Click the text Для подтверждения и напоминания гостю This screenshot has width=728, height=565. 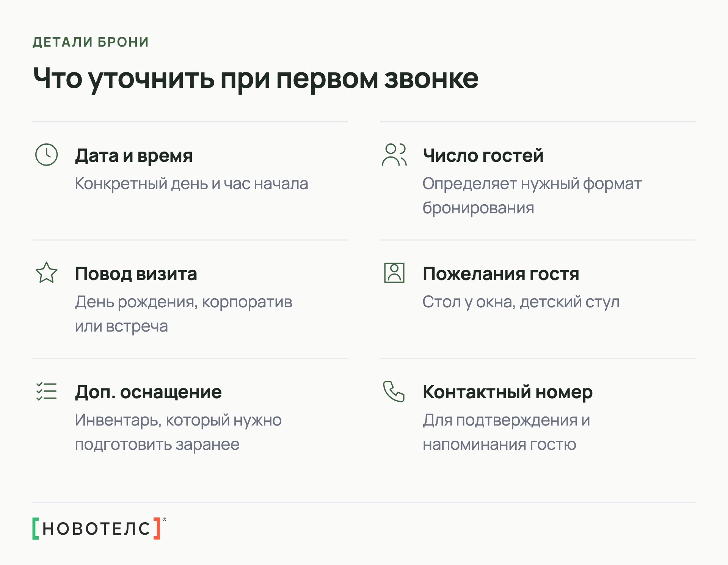click(507, 432)
